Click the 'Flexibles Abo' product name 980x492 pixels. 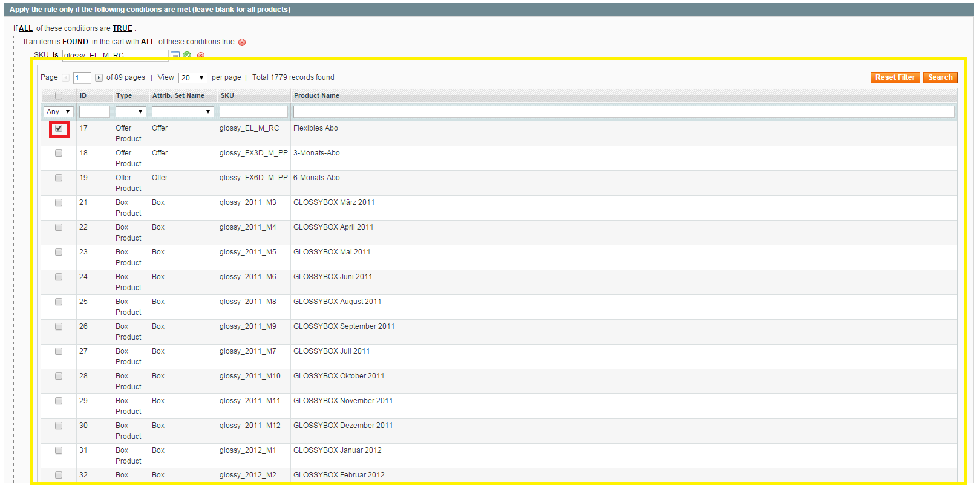(x=316, y=128)
